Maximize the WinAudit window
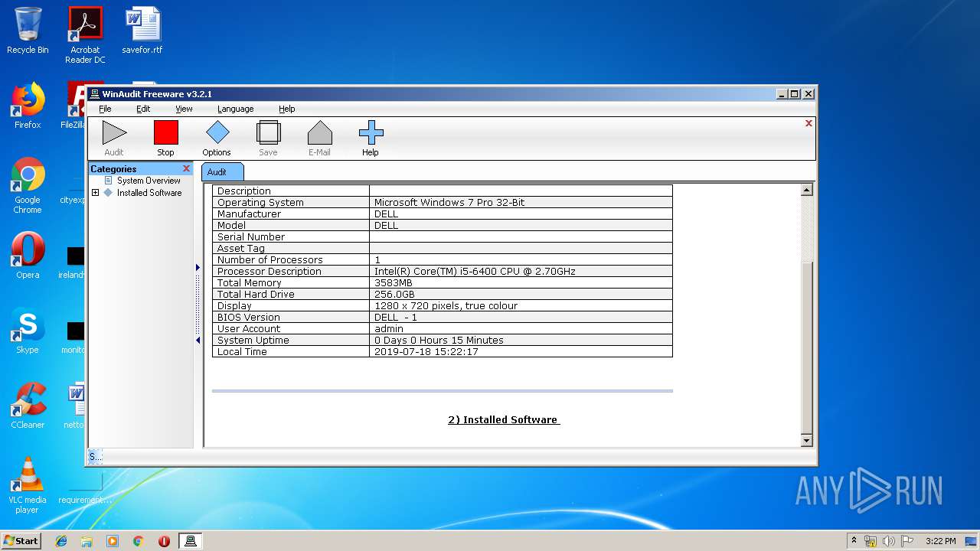The height and width of the screenshot is (551, 980). pos(795,94)
